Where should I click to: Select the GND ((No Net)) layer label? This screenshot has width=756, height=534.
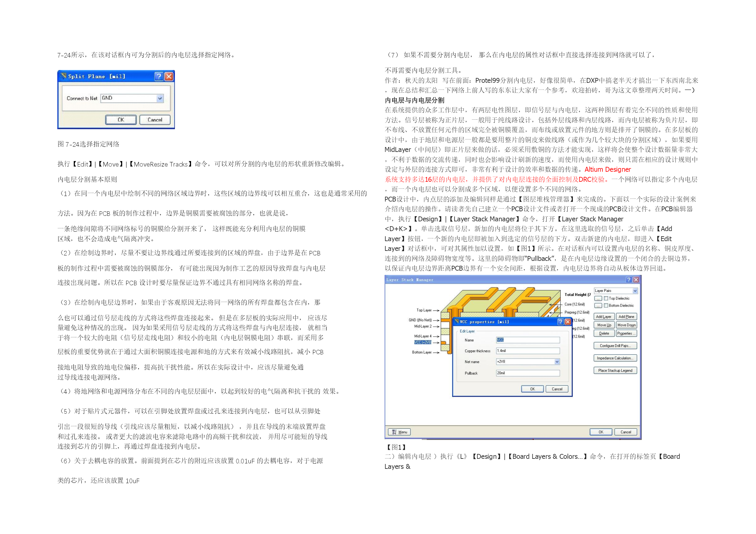tap(420, 320)
